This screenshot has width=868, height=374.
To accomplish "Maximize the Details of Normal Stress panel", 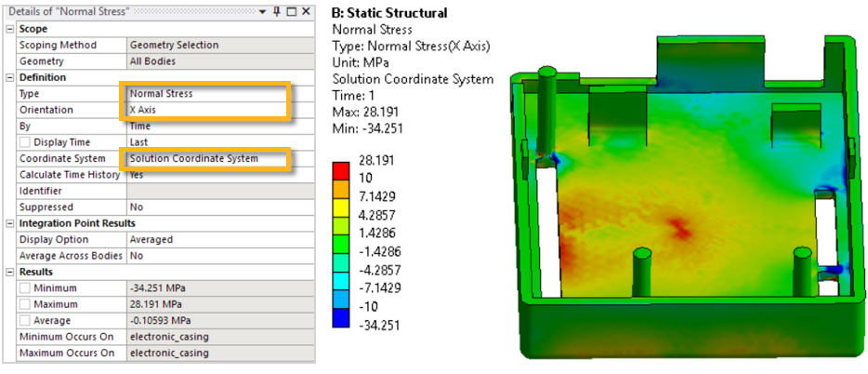I will (291, 12).
